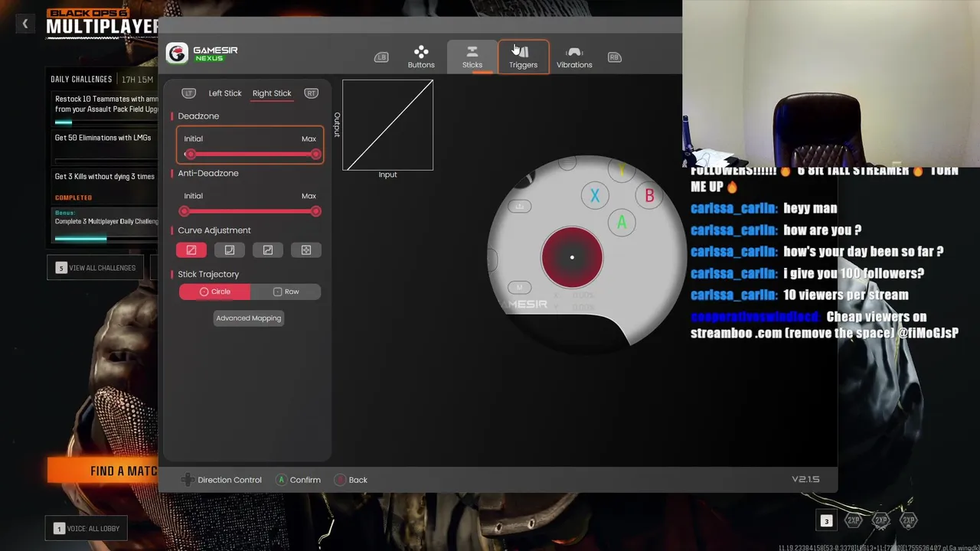Switch to the Sticks tab
This screenshot has height=551, width=980.
coord(472,57)
